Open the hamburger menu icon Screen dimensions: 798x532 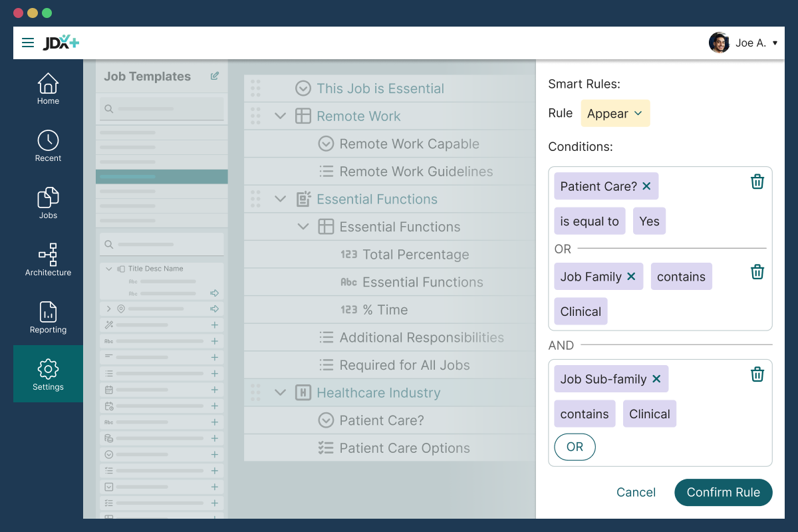28,43
